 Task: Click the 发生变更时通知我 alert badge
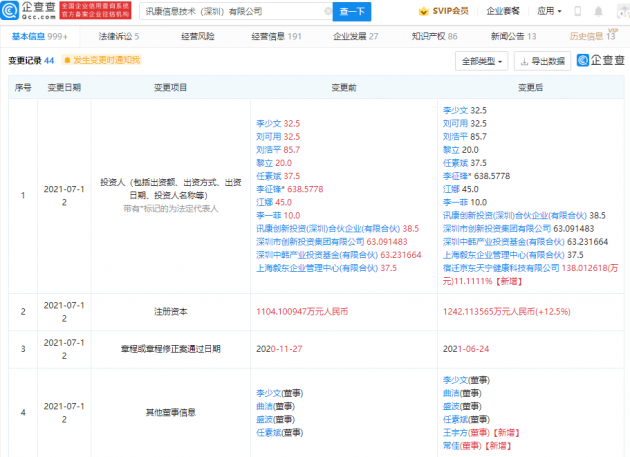point(102,60)
